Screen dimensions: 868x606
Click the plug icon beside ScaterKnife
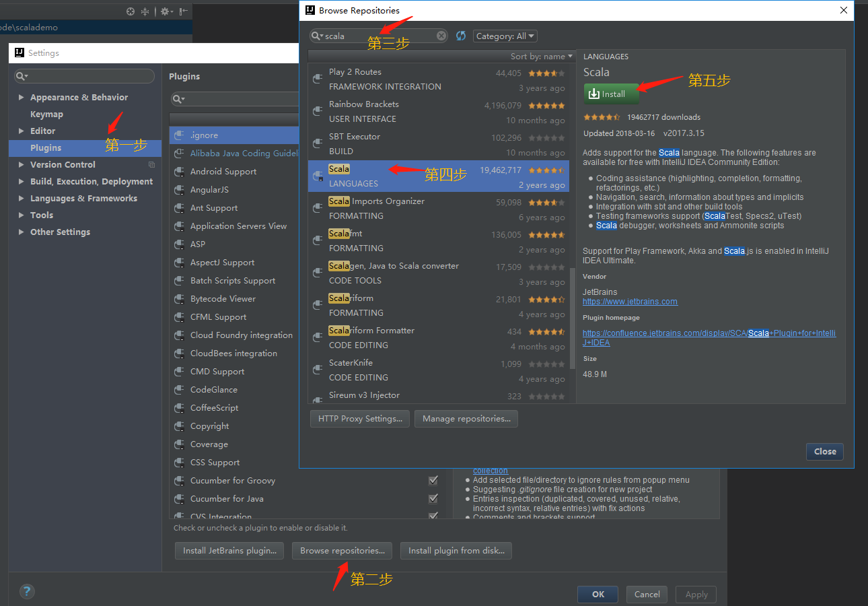point(318,370)
